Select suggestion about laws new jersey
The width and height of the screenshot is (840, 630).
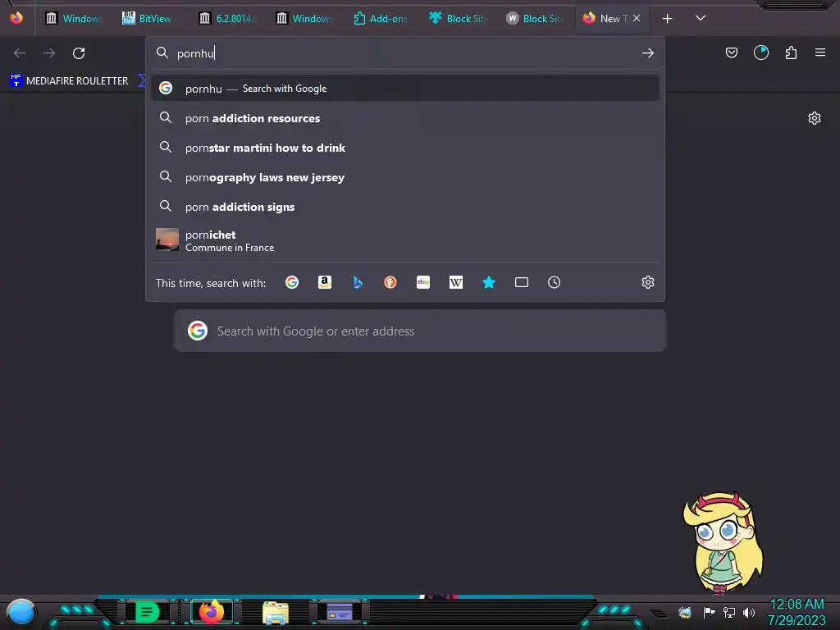point(405,177)
